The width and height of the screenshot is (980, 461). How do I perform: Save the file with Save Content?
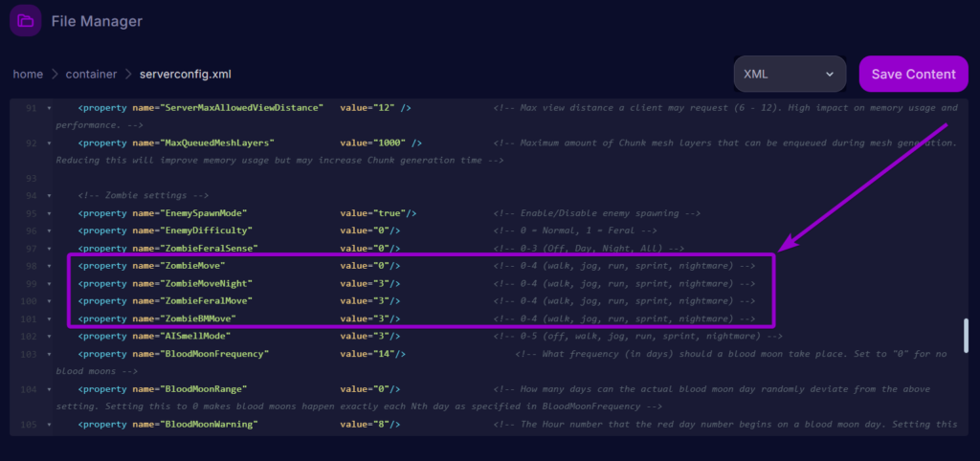click(913, 75)
